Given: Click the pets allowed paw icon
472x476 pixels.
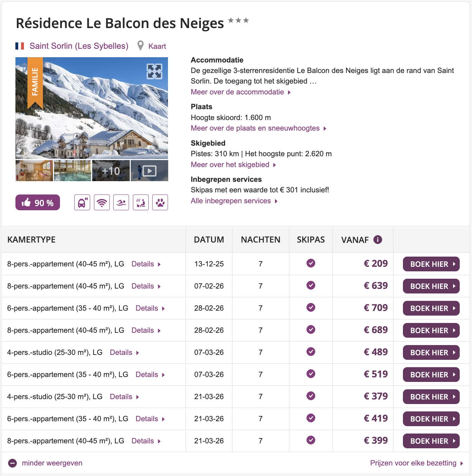Looking at the screenshot, I should (160, 203).
